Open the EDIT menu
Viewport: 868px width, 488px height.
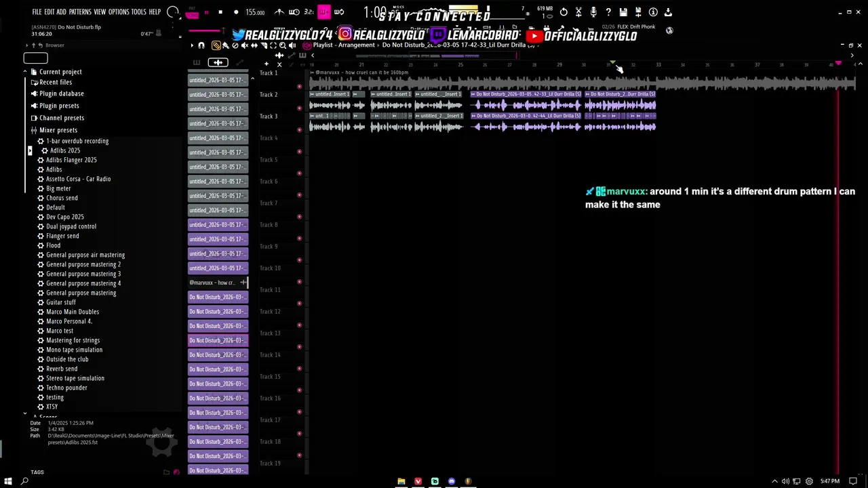point(50,12)
